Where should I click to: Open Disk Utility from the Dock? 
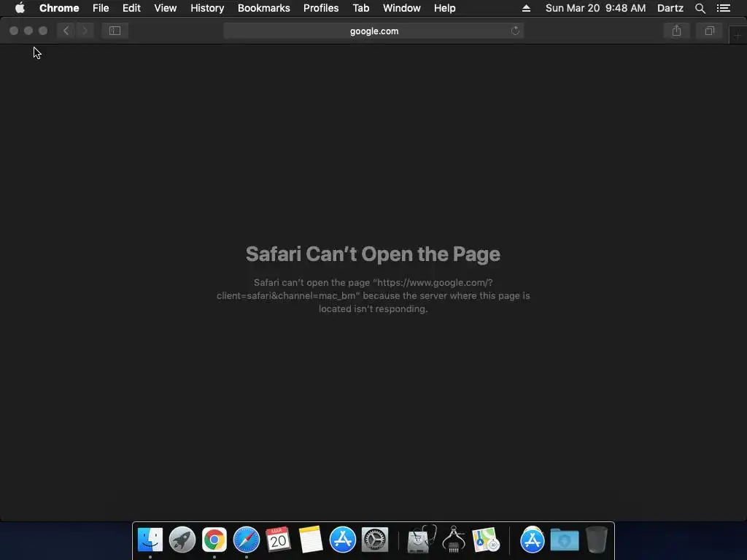point(421,540)
